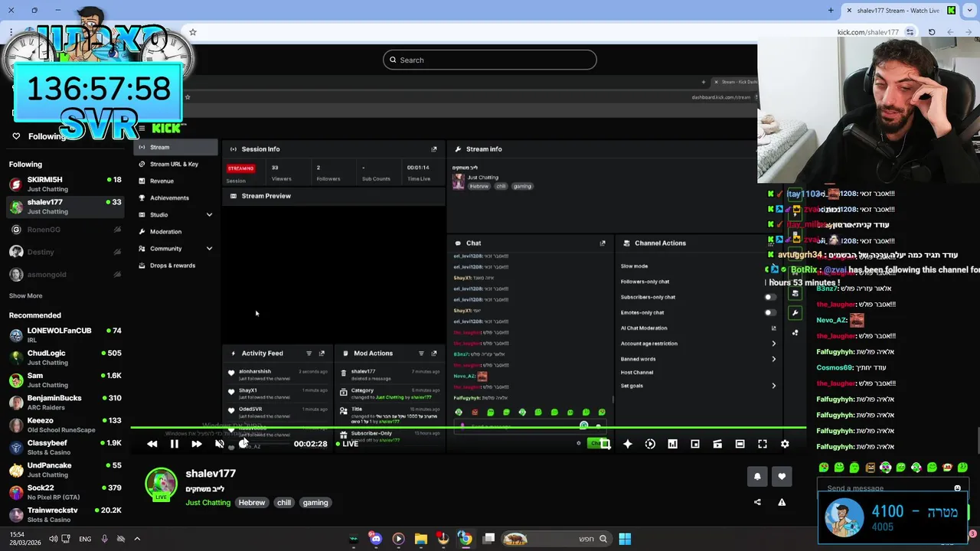
Task: Expand Banned words setting
Action: pyautogui.click(x=773, y=359)
